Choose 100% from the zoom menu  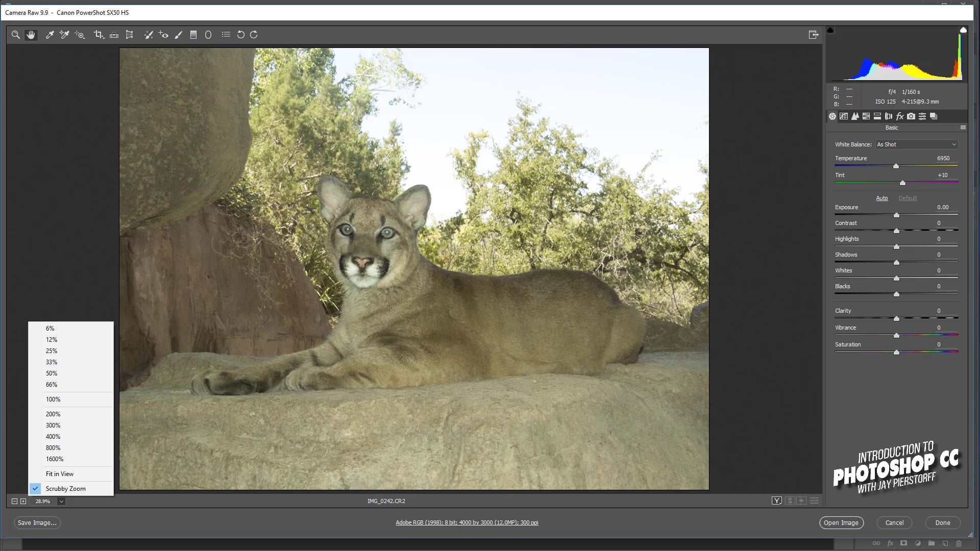point(53,399)
